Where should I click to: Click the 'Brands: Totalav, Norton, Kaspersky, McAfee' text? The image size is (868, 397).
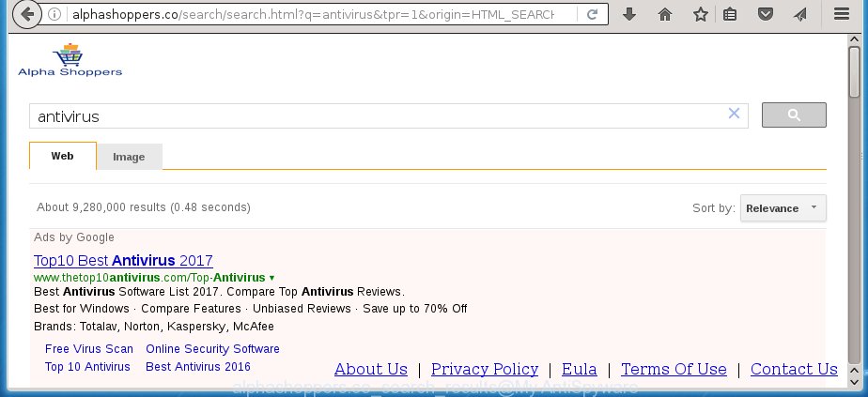coord(154,327)
